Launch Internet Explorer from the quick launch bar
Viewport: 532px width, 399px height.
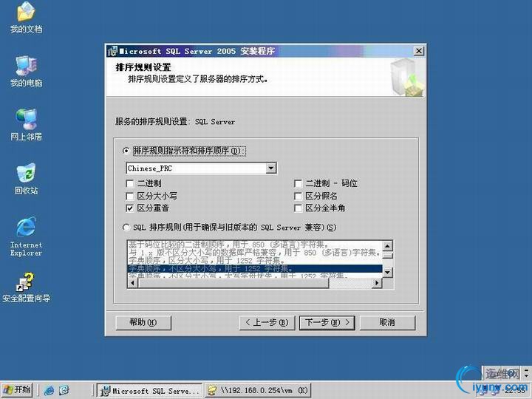click(49, 391)
